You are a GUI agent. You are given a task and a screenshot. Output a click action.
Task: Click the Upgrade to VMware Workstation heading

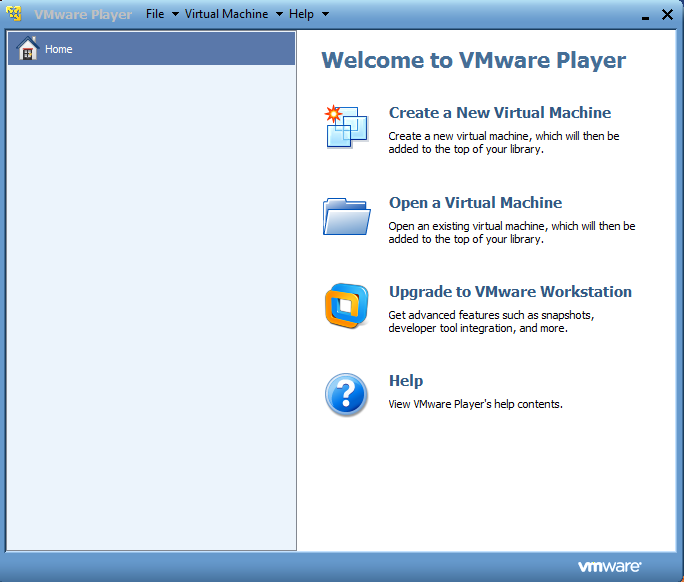pyautogui.click(x=510, y=292)
